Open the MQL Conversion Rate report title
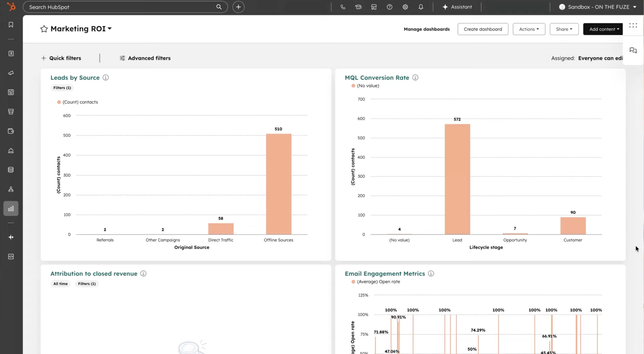644x354 pixels. point(377,78)
